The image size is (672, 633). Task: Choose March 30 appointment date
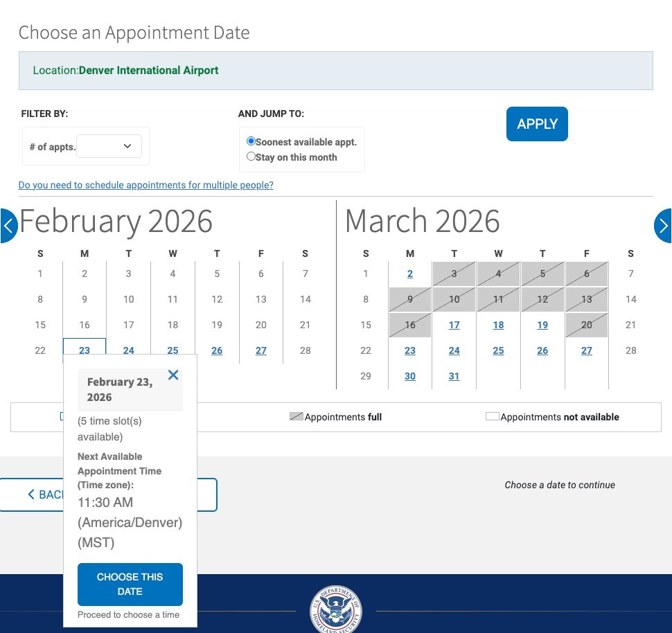point(410,376)
